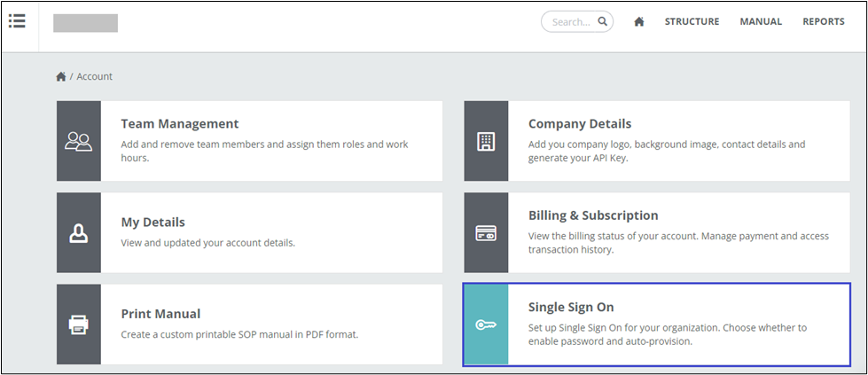This screenshot has width=868, height=375.
Task: Click the Team Management people icon
Action: [78, 141]
